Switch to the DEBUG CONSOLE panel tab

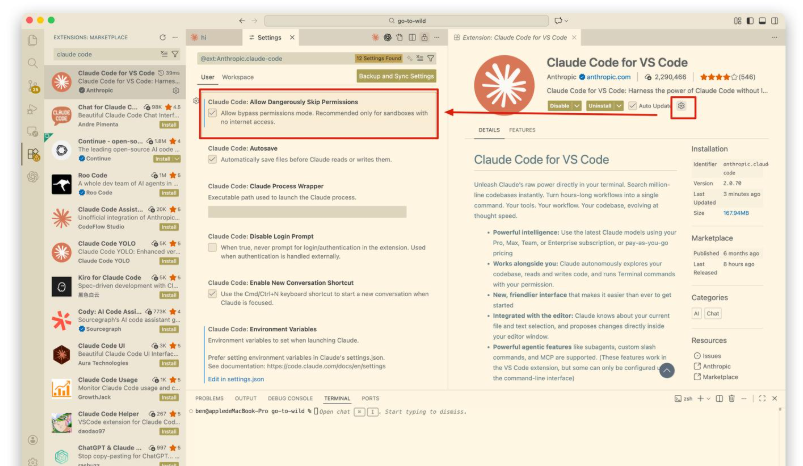[290, 398]
